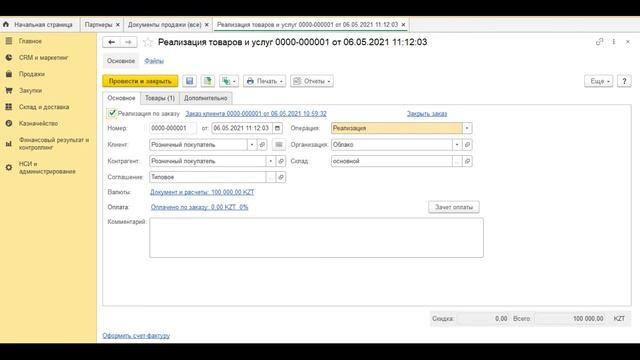Click the Всего value 100 000,00
Viewport: 640px width, 360px height.
tap(570, 318)
